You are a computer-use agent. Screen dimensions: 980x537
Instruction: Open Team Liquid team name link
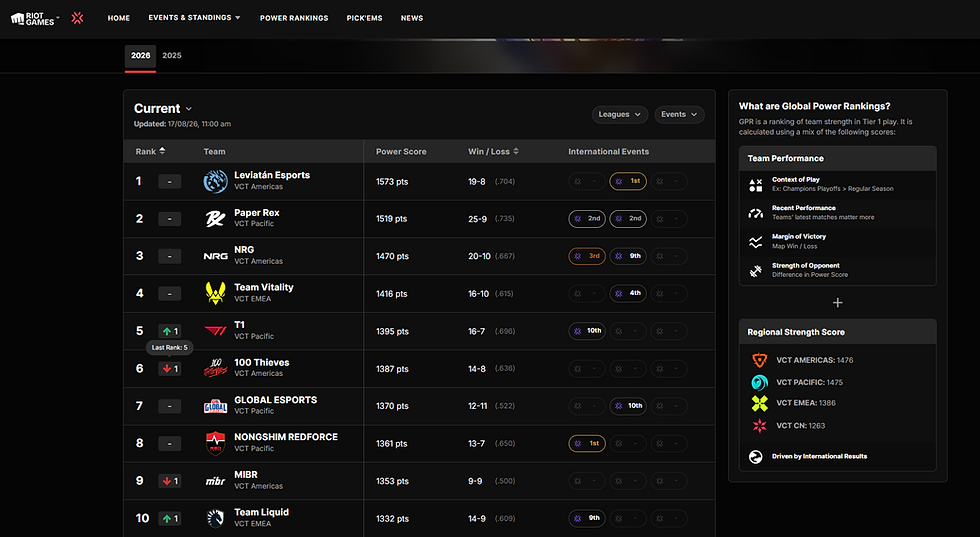tap(261, 512)
